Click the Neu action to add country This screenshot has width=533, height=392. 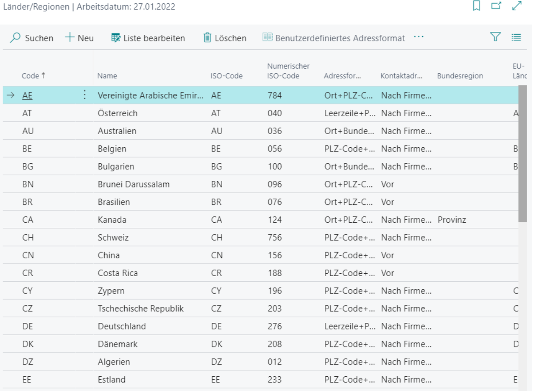click(x=79, y=38)
